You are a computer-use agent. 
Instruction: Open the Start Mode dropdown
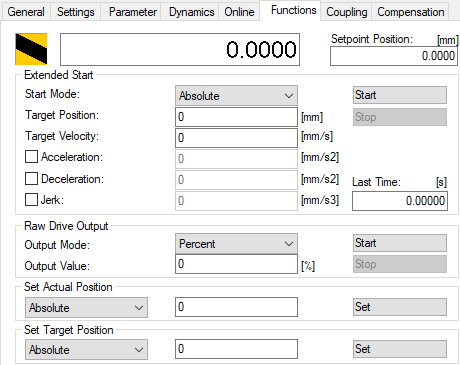pos(236,96)
